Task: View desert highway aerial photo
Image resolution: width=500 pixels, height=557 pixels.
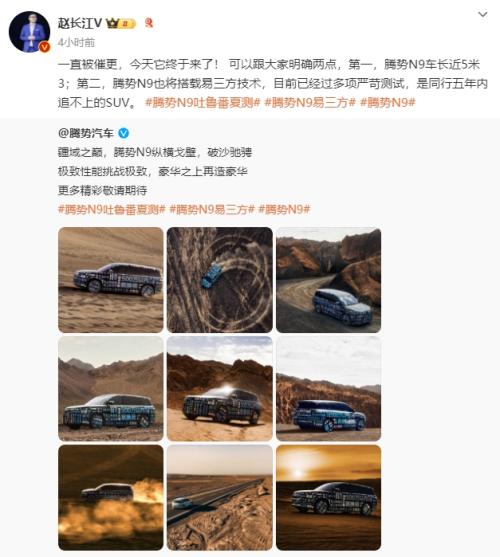Action: point(220,498)
